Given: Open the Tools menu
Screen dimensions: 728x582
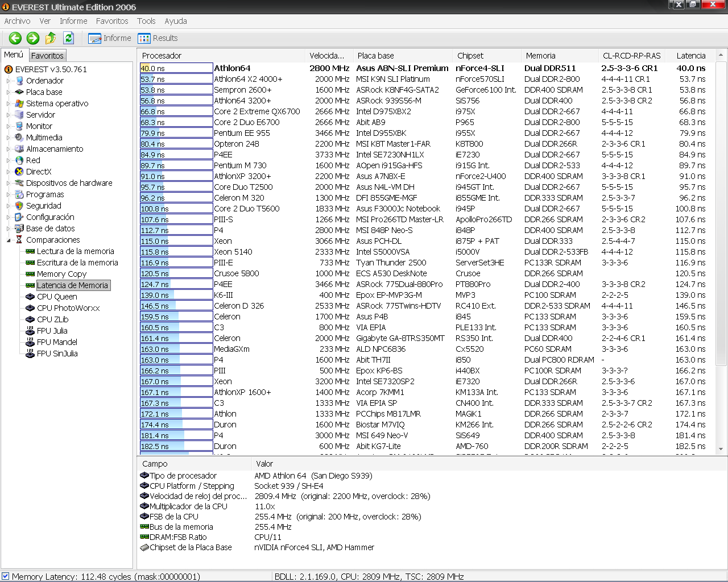Looking at the screenshot, I should [x=146, y=21].
